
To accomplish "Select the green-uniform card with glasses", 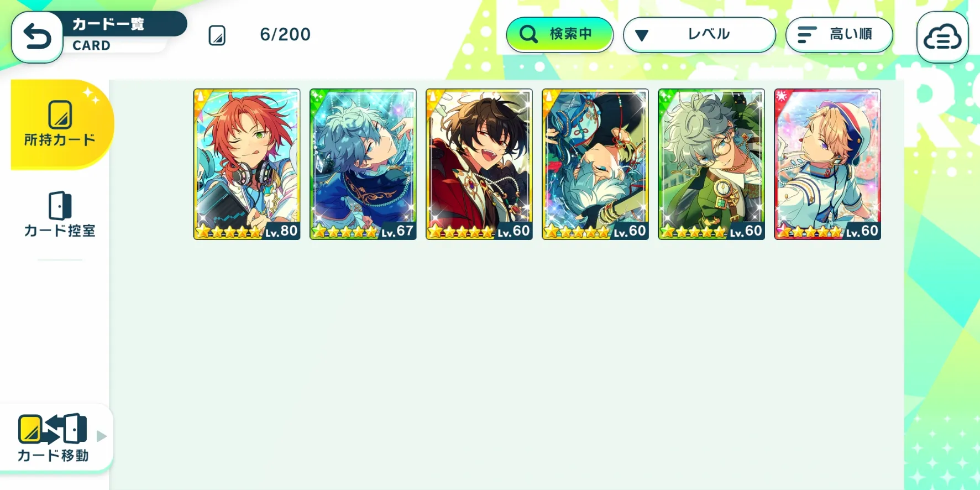I will (x=711, y=164).
